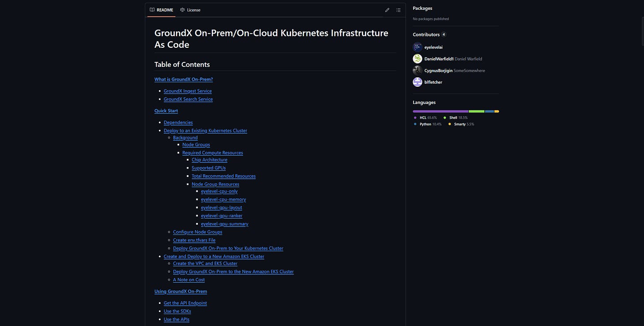Open the eyelevelai contributor profile link

tap(433, 47)
